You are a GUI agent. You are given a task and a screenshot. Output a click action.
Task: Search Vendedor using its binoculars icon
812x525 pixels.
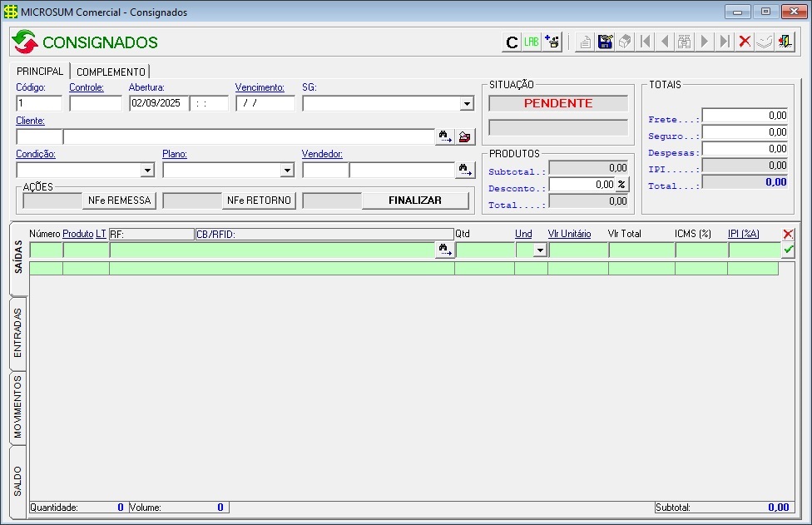(465, 170)
